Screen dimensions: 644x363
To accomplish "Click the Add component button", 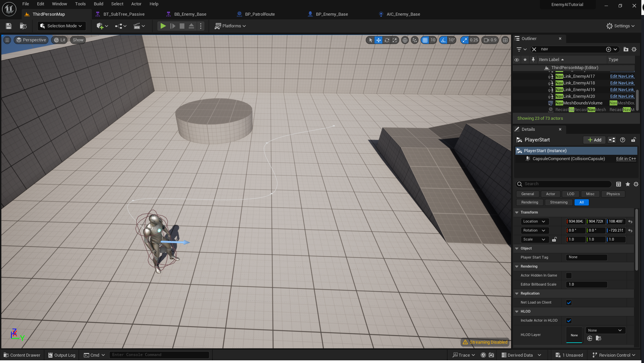I will (x=595, y=140).
